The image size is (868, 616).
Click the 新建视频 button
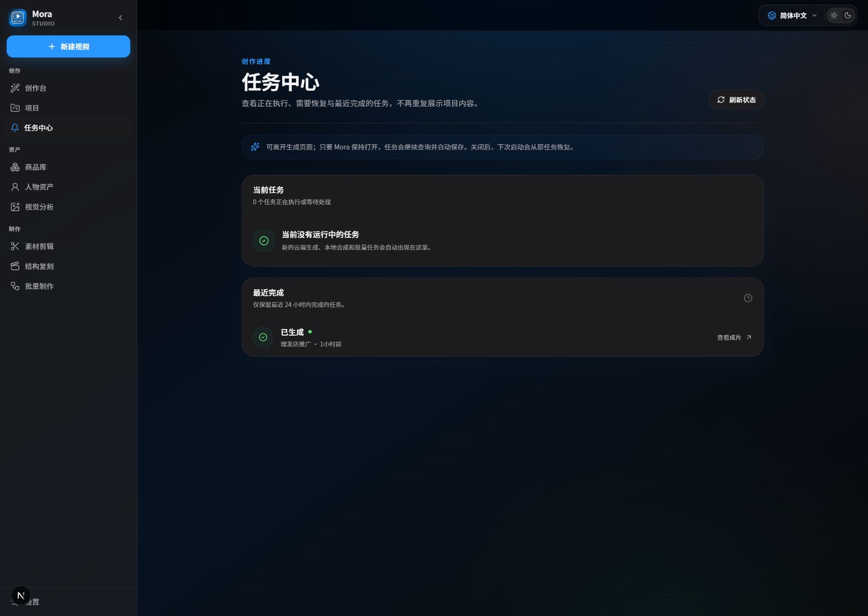69,46
